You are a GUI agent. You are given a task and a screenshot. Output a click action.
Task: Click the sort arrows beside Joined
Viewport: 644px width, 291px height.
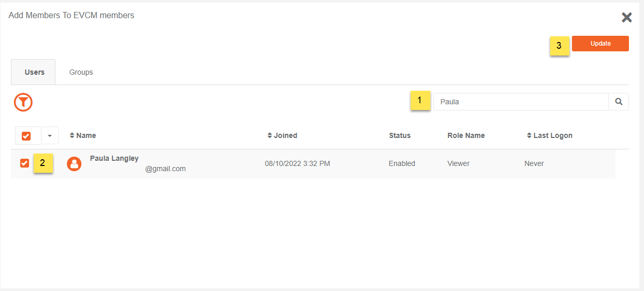pyautogui.click(x=270, y=135)
